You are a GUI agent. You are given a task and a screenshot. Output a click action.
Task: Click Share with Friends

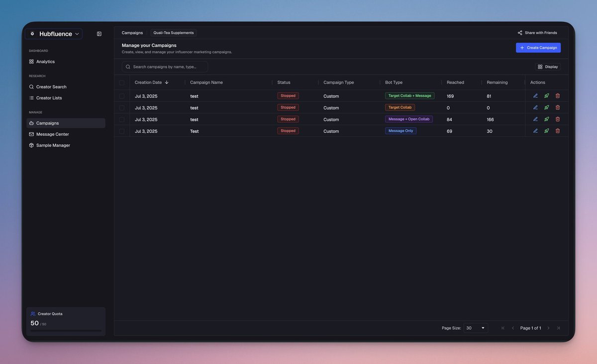tap(537, 33)
